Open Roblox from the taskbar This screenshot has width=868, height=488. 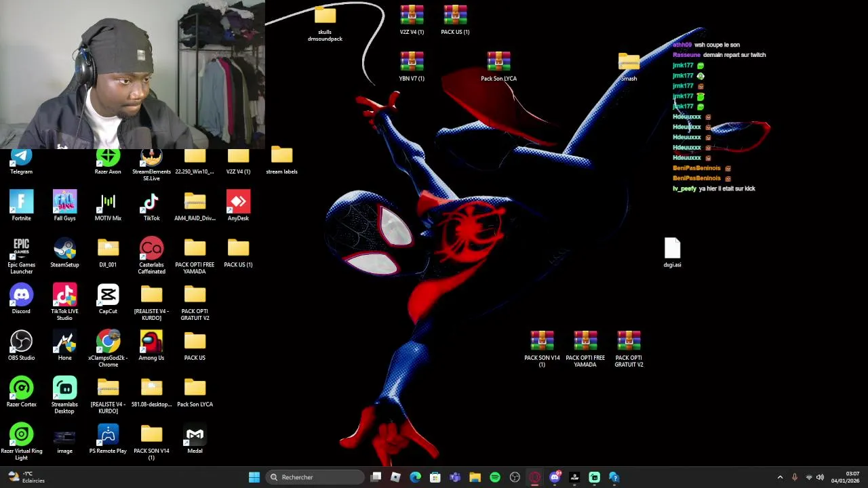(x=396, y=477)
